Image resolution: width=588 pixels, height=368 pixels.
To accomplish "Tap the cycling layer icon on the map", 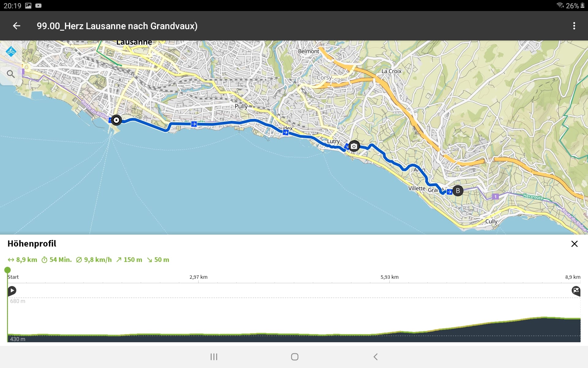I will click(x=11, y=52).
